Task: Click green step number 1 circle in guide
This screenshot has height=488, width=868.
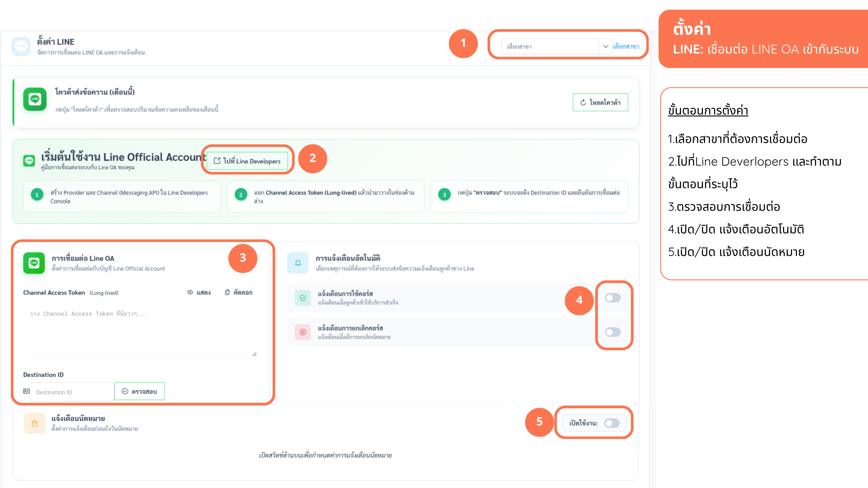Action: tap(37, 195)
